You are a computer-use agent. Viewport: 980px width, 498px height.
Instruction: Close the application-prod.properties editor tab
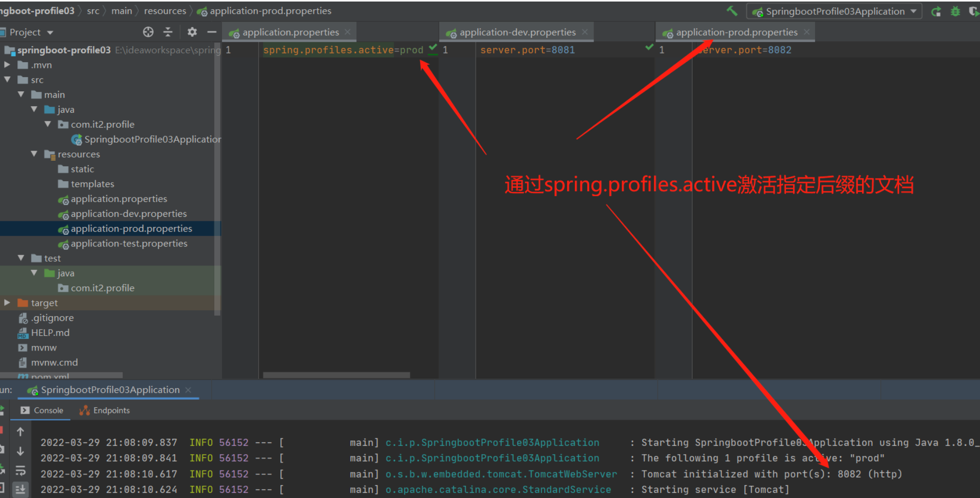click(806, 32)
